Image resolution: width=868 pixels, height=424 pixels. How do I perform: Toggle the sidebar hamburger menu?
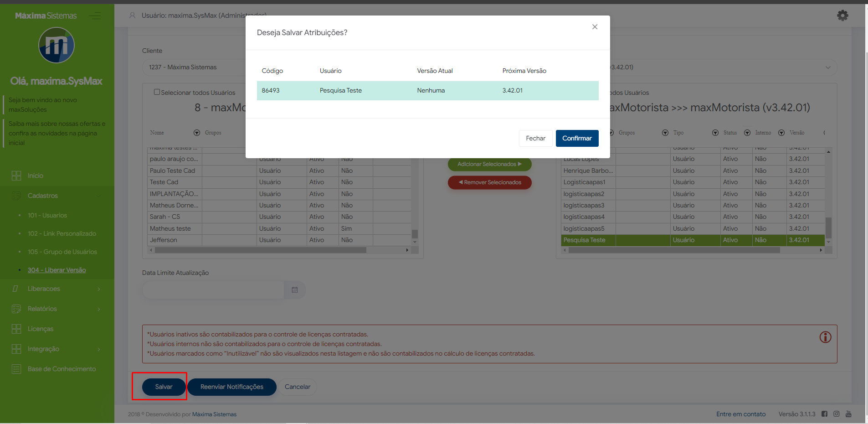click(95, 16)
